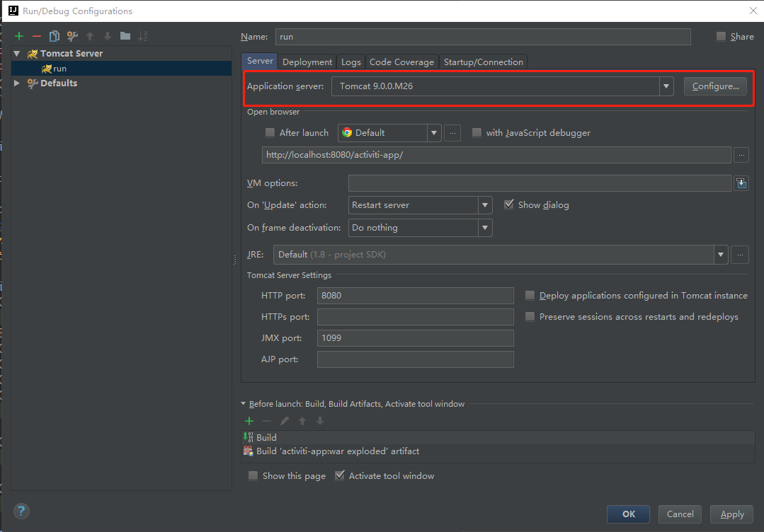Open On frame deactivation dropdown
Image resolution: width=764 pixels, height=532 pixels.
coord(485,228)
